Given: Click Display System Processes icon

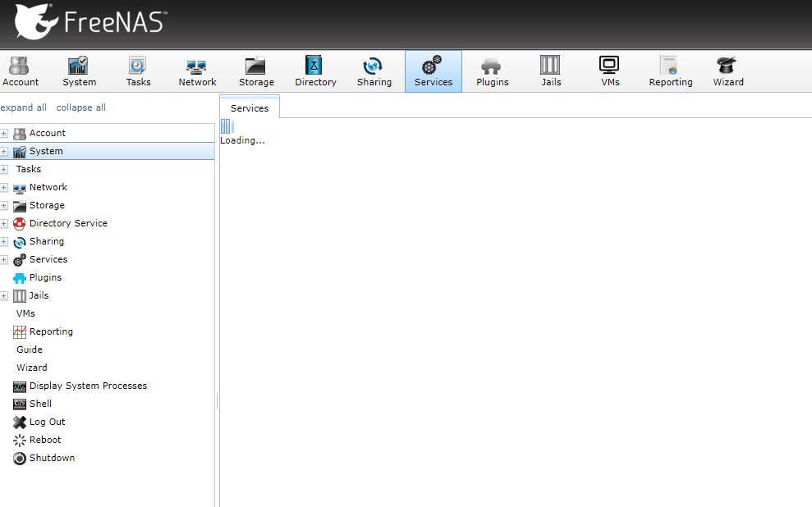Looking at the screenshot, I should click(20, 386).
